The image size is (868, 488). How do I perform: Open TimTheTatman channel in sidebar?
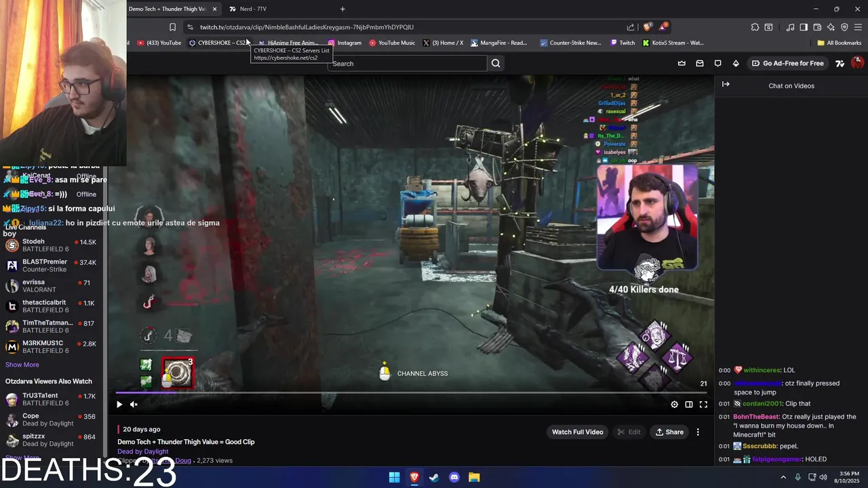pyautogui.click(x=52, y=327)
